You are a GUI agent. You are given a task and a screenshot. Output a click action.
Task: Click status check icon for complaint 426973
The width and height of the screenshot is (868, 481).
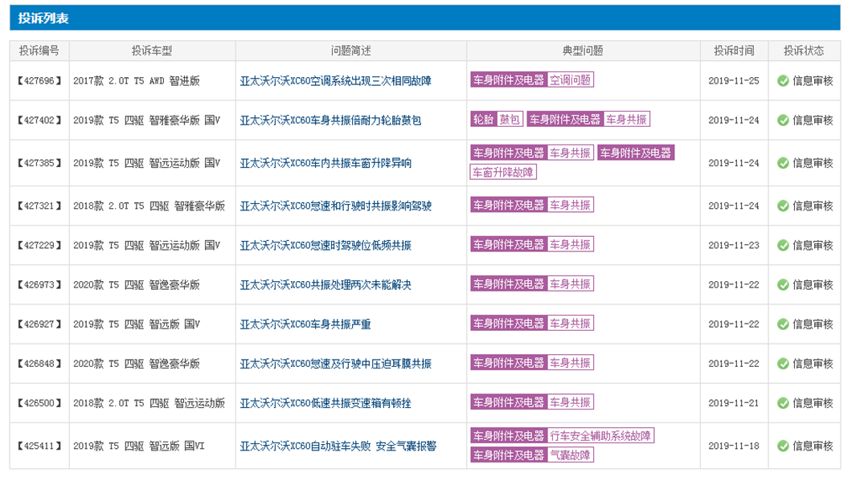click(x=783, y=285)
